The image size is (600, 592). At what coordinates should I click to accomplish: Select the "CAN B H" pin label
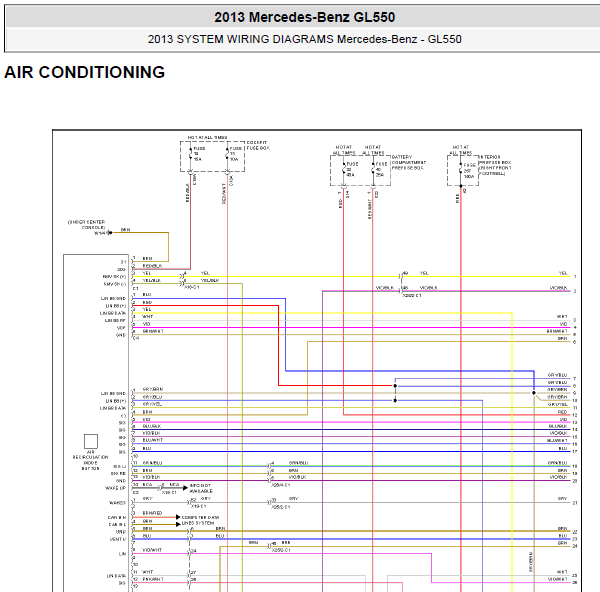117,517
